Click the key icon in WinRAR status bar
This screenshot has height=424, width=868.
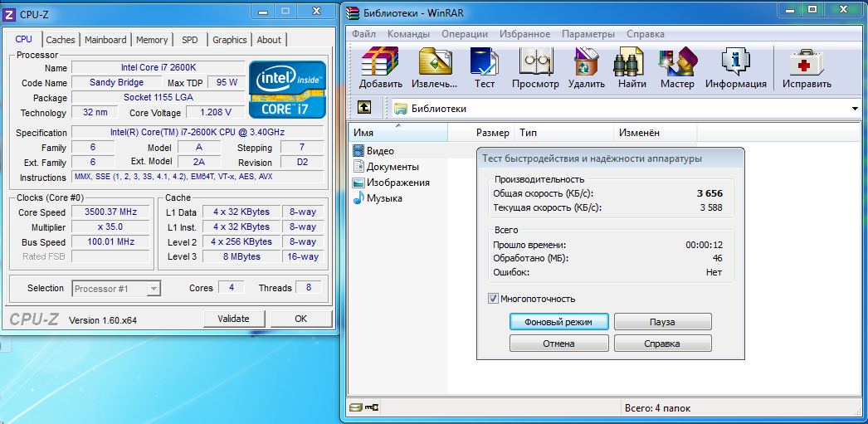tap(371, 408)
